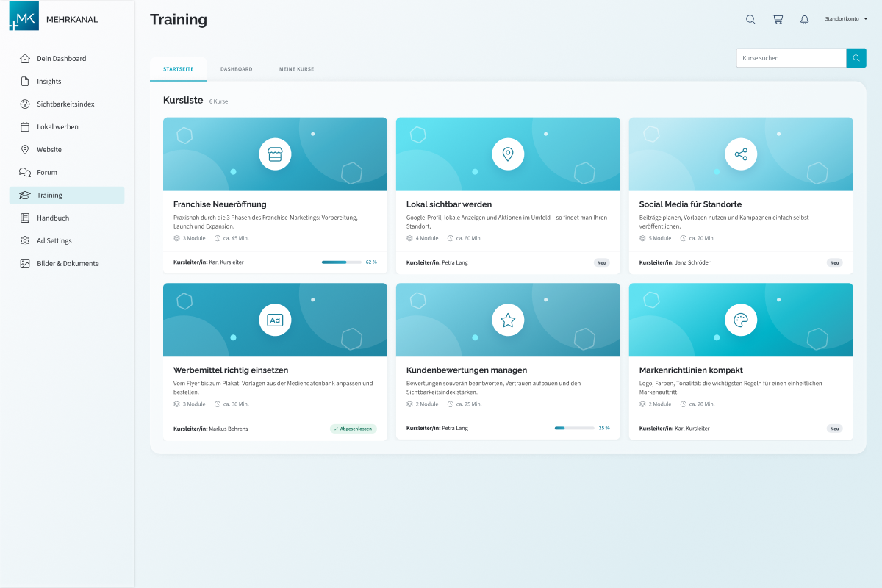Open the Kundenbewertungen managen course title

pyautogui.click(x=467, y=370)
